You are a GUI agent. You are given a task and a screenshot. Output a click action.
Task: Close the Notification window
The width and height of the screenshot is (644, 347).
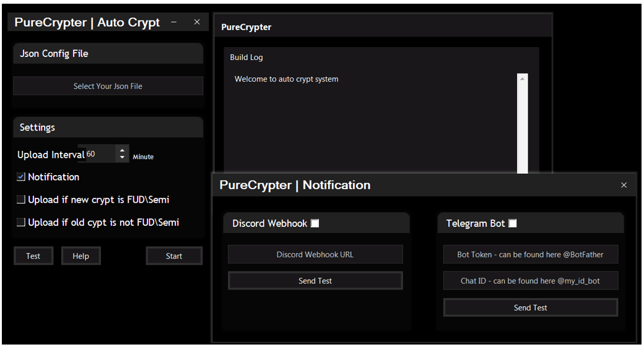coord(624,185)
